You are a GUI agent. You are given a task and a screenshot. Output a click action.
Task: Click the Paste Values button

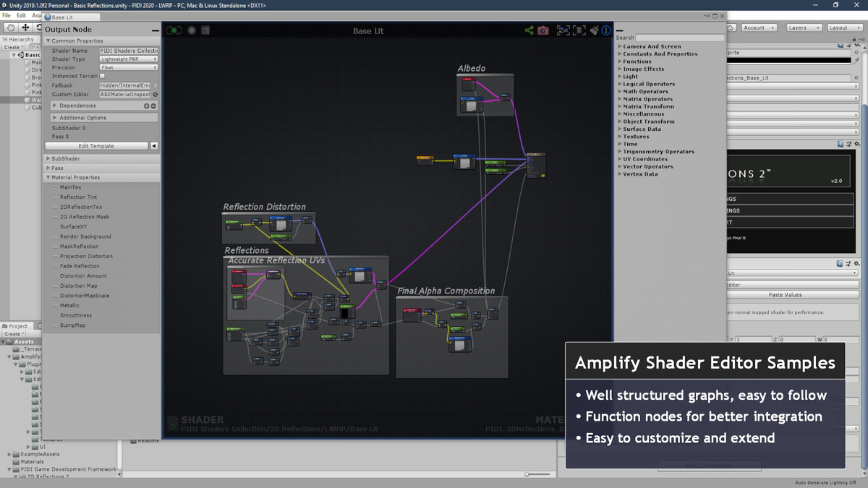(x=785, y=295)
